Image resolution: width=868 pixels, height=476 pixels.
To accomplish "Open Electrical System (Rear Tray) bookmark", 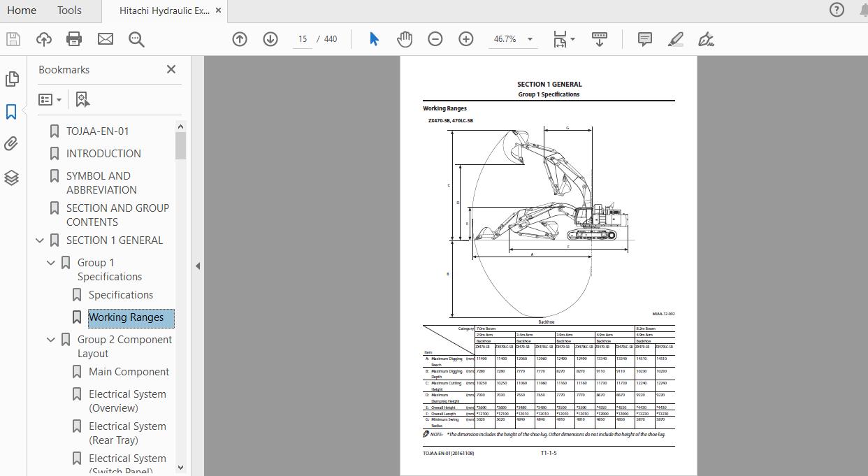I will [127, 433].
